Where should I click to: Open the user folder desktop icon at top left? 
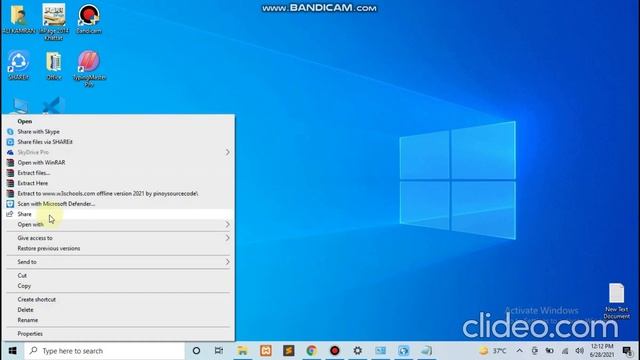pyautogui.click(x=18, y=19)
